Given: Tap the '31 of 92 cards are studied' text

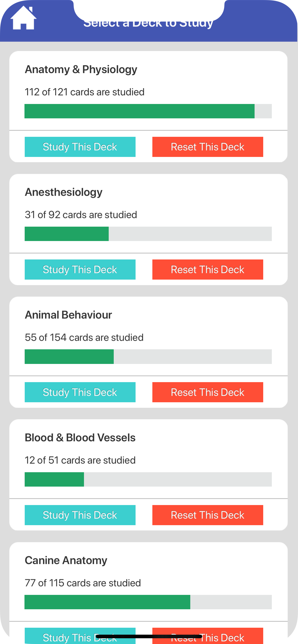Looking at the screenshot, I should [x=81, y=215].
